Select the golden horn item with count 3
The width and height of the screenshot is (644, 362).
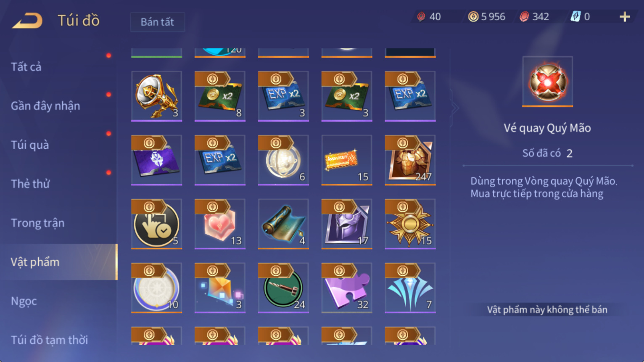point(156,96)
